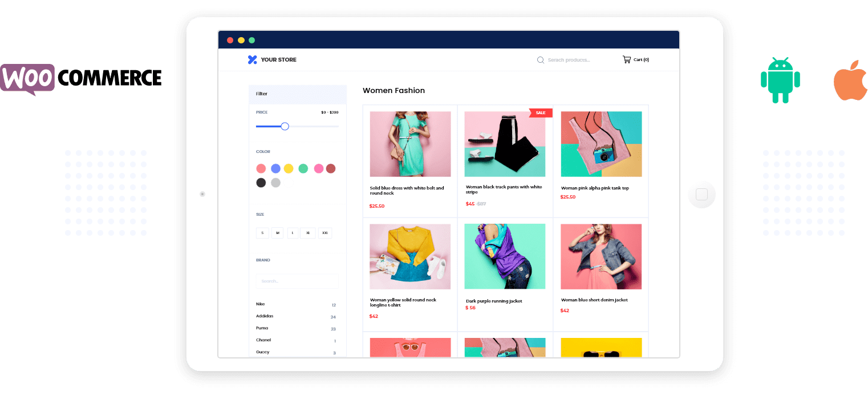Click 'Woman pink alpha pink tank top' title
The width and height of the screenshot is (868, 395).
click(595, 188)
